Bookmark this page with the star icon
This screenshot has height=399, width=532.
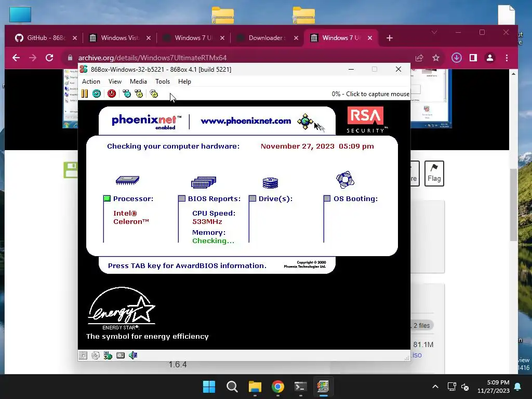point(436,58)
